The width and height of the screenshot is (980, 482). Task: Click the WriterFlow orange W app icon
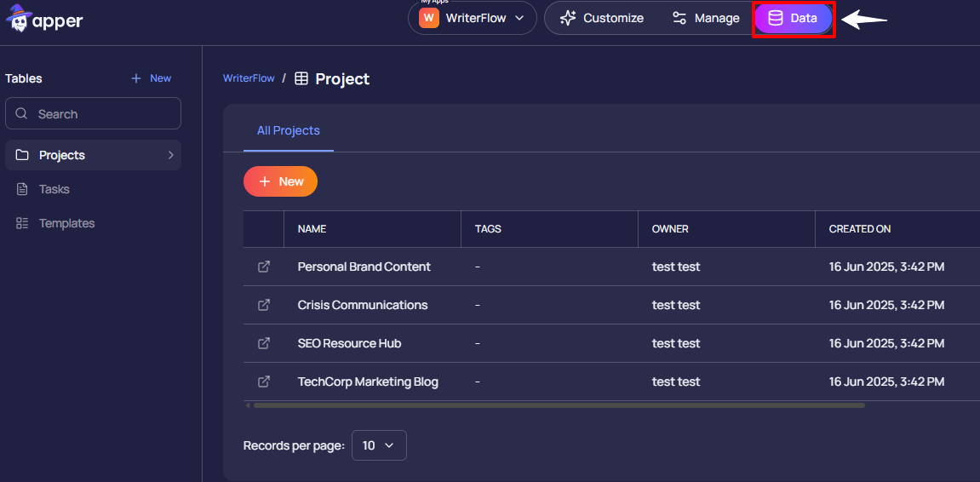429,18
